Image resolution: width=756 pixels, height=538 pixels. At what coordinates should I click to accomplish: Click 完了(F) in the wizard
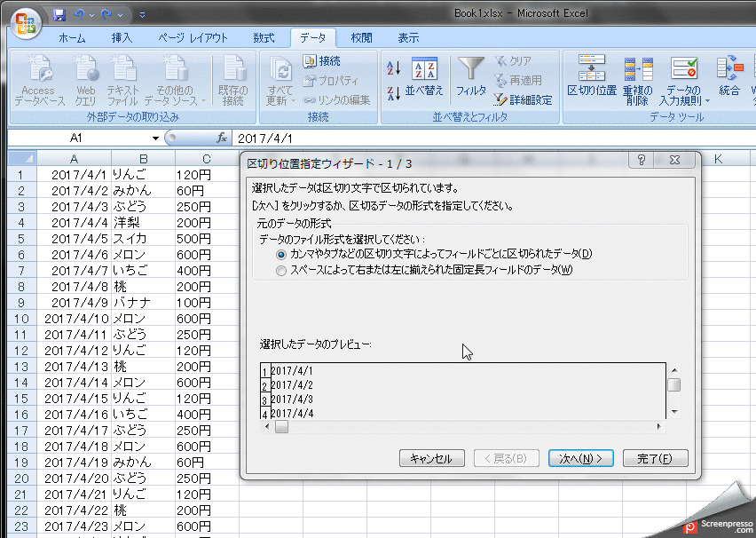pos(655,458)
